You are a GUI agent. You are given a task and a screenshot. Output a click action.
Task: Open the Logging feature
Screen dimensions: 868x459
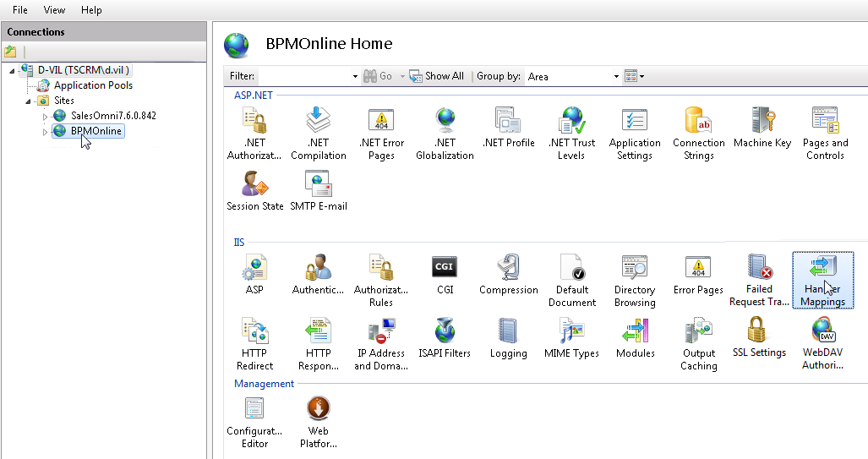pyautogui.click(x=508, y=338)
